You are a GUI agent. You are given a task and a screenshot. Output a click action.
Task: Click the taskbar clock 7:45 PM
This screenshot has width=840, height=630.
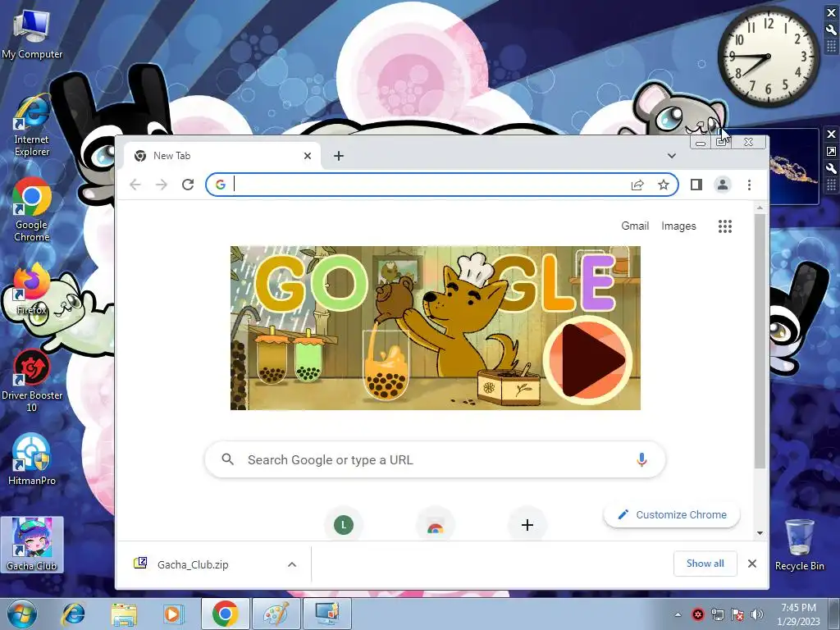point(798,614)
